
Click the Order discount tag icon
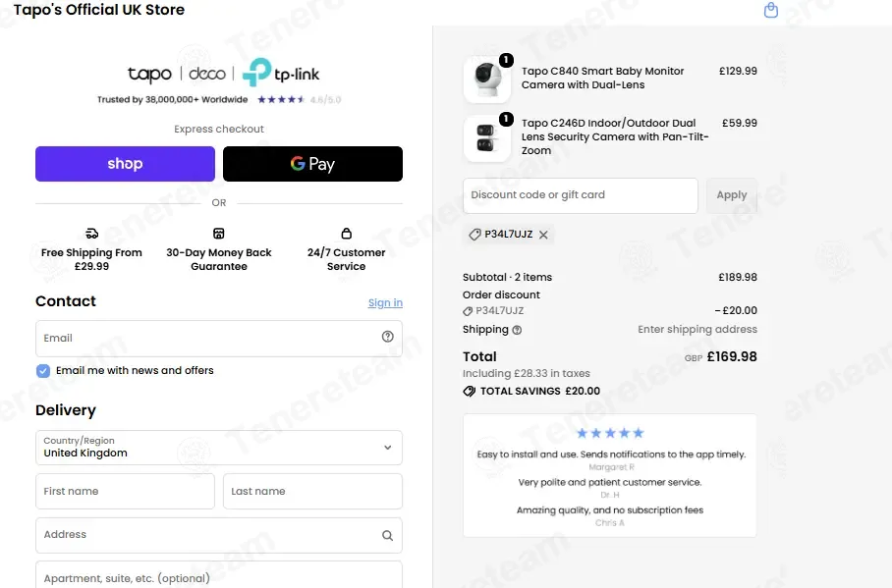[x=468, y=311]
